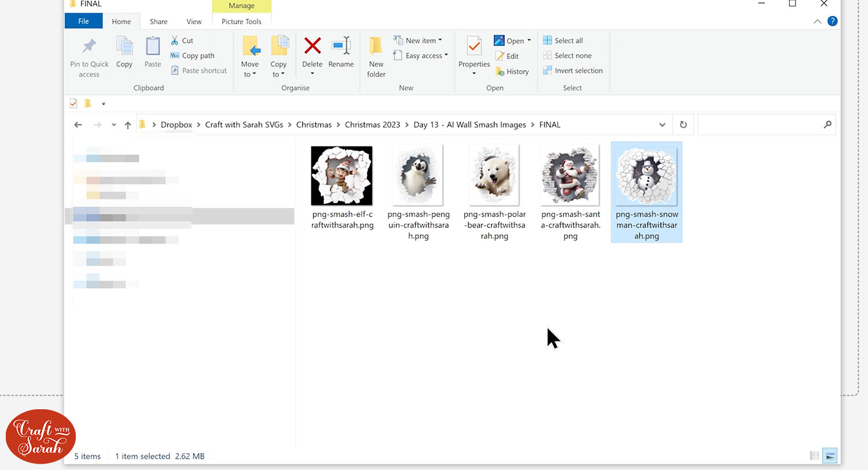This screenshot has height=470, width=868.
Task: Click the Copy path icon
Action: pos(175,56)
